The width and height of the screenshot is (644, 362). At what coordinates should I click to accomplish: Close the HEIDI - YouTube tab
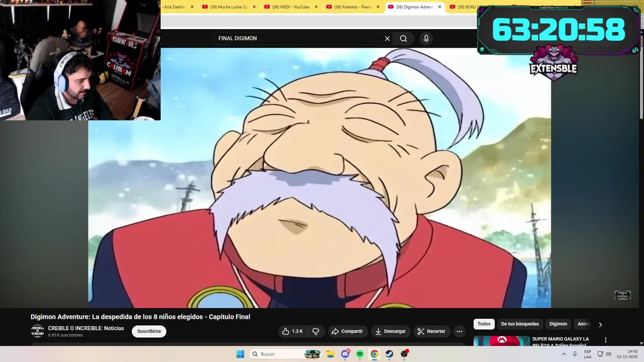316,7
